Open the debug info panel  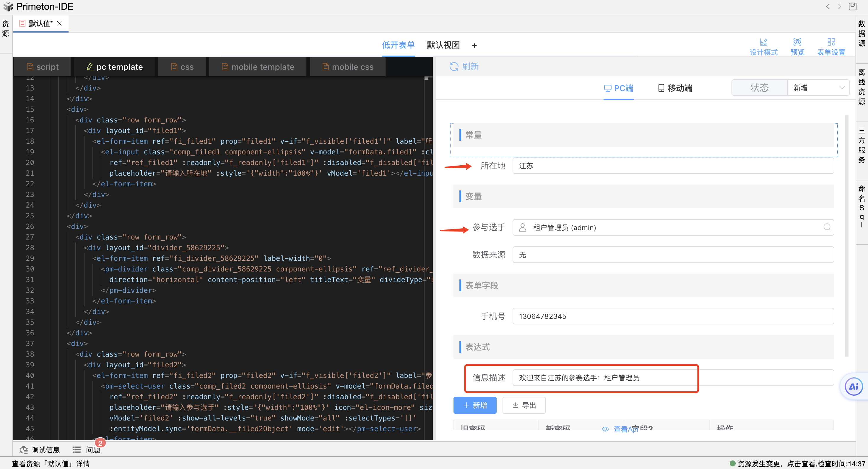point(40,450)
